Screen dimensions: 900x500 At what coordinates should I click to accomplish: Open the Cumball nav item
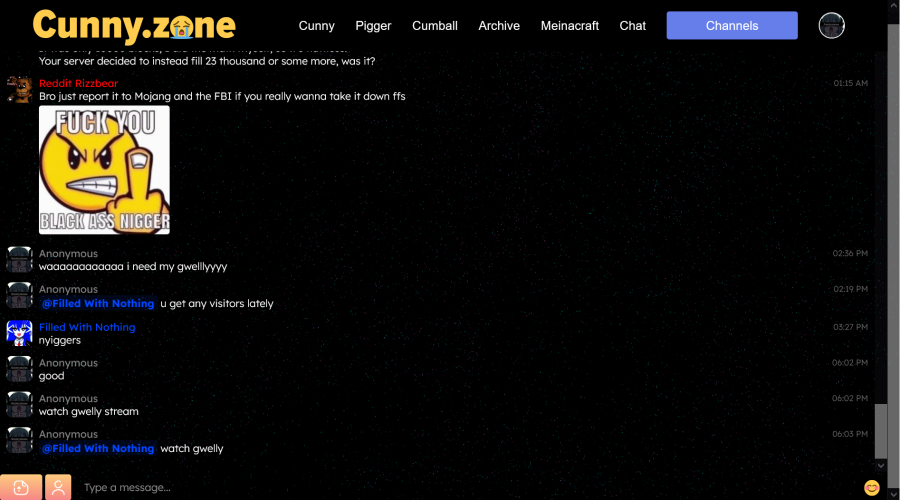(435, 26)
